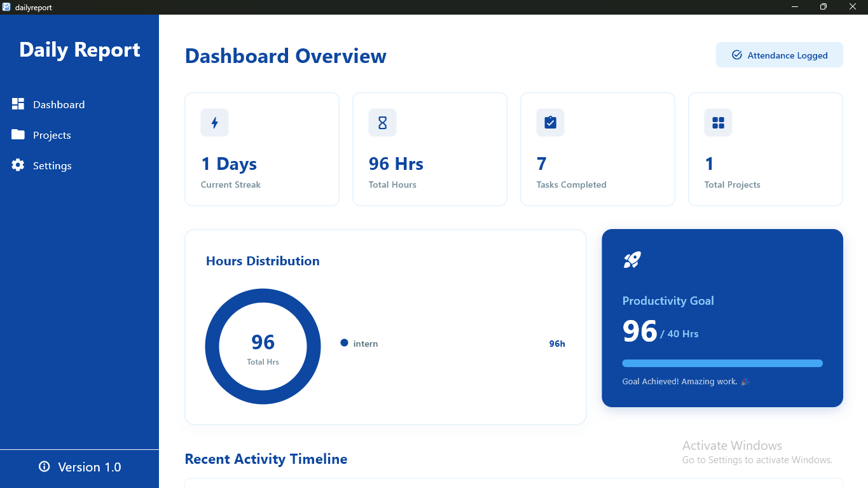
Task: Click the Projects folder icon in sidebar
Action: pyautogui.click(x=18, y=135)
